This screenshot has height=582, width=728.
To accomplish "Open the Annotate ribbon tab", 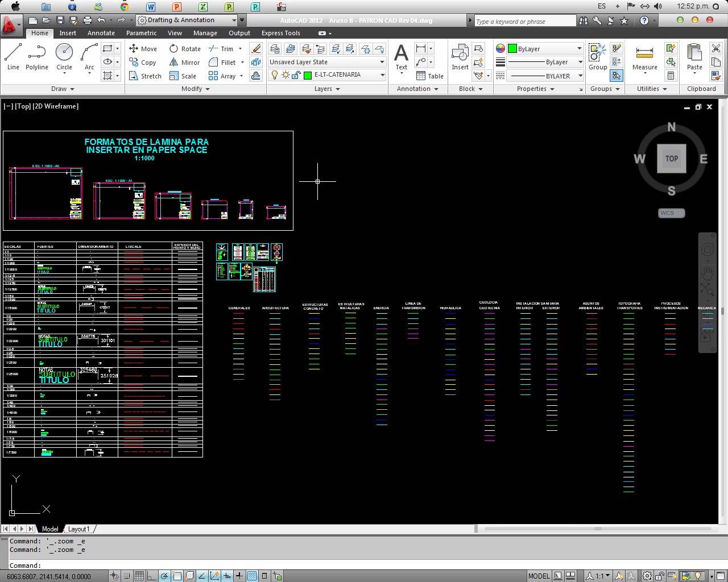I will [101, 33].
